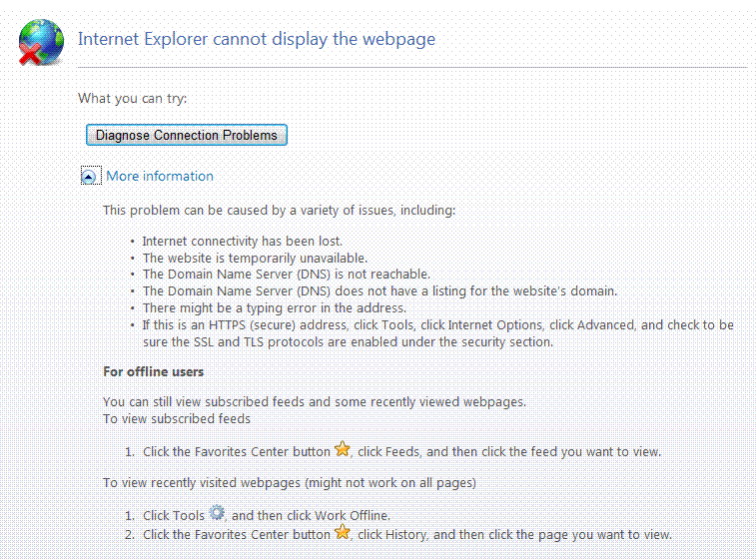Image resolution: width=756 pixels, height=560 pixels.
Task: Click the 'Internet connectivity has been lost' bullet
Action: [x=243, y=242]
